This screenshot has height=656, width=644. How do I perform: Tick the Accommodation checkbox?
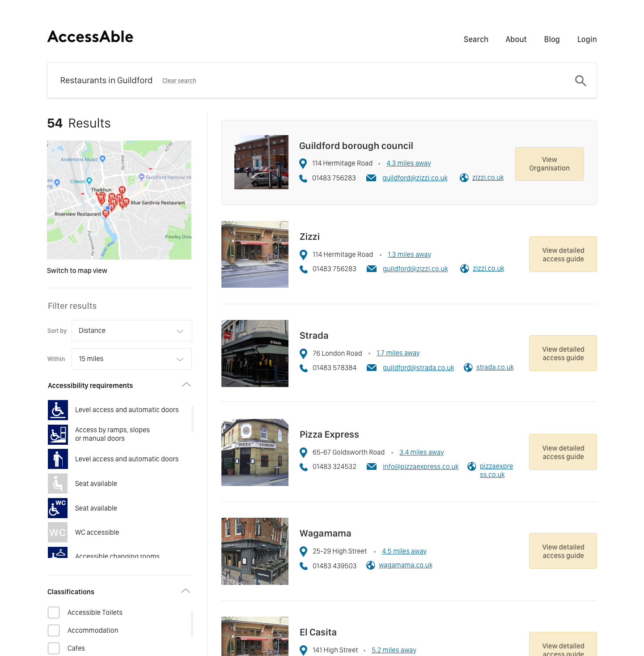pyautogui.click(x=54, y=630)
